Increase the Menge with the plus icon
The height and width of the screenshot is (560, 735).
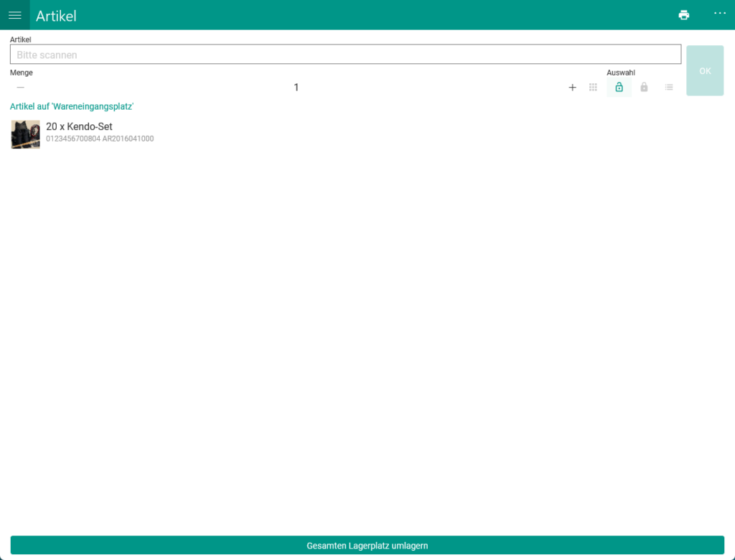(572, 87)
